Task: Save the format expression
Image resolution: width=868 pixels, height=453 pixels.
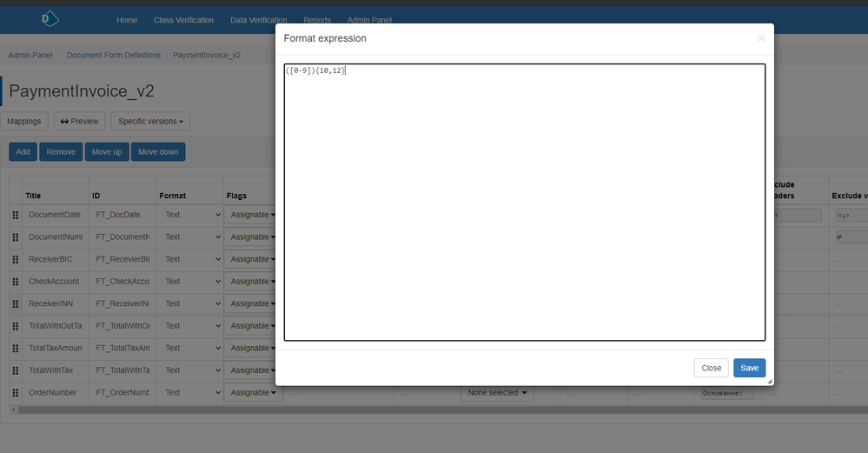Action: coord(750,368)
